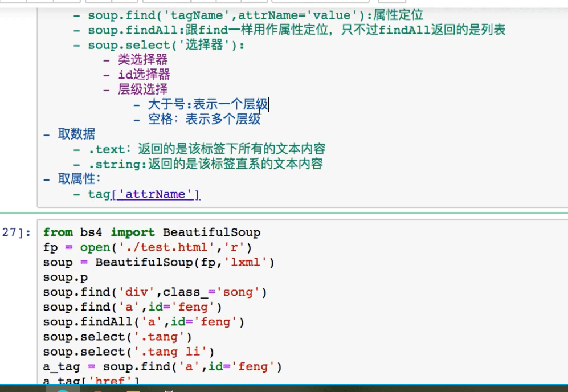Click the tag['attrName'] markdown text
Image resolution: width=568 pixels, height=392 pixels.
point(144,194)
